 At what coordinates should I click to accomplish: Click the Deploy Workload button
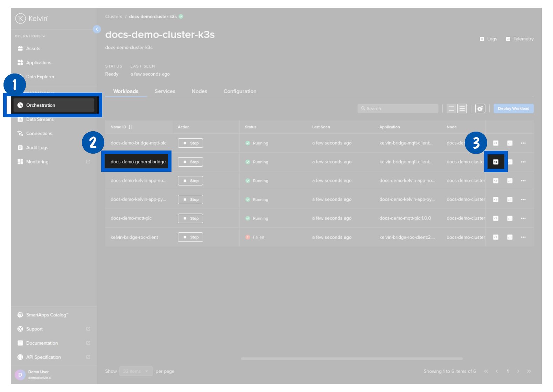pos(513,109)
